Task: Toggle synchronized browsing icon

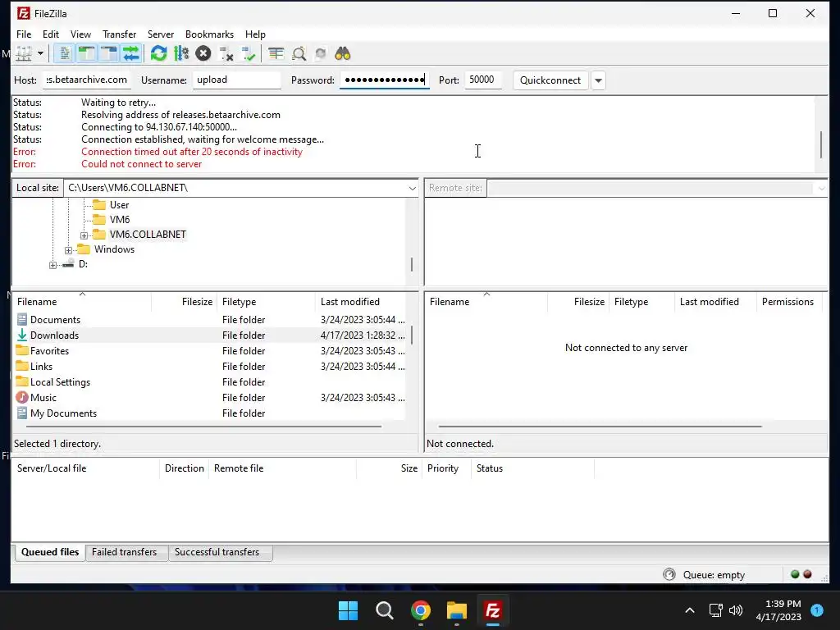Action: [x=321, y=53]
